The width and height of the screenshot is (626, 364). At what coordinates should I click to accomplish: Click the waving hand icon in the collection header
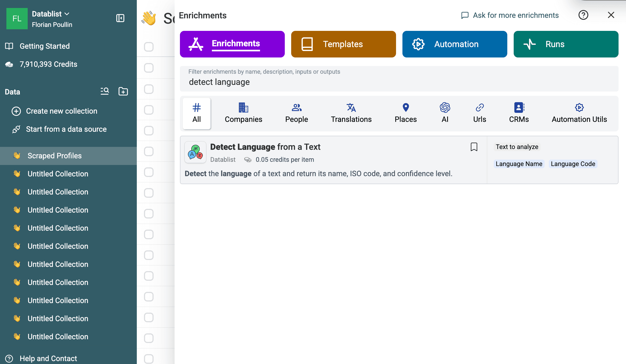(149, 18)
